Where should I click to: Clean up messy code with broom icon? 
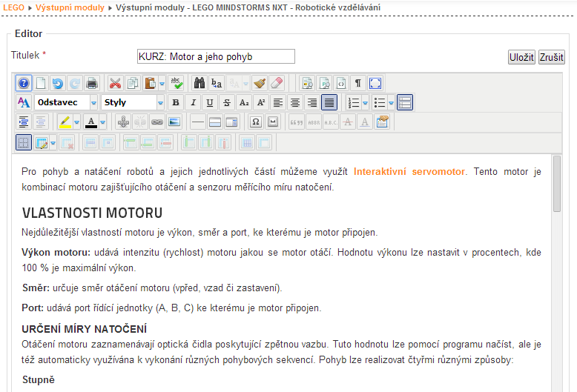click(260, 83)
